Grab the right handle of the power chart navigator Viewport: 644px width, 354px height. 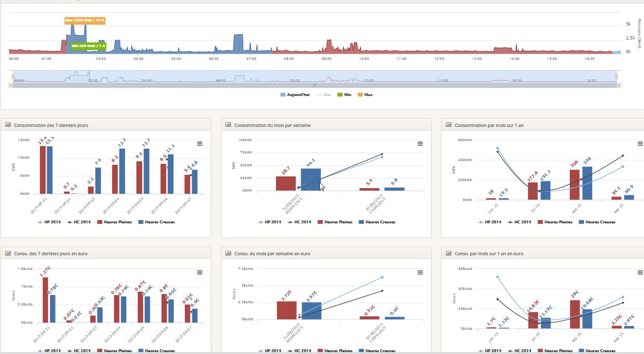(x=617, y=77)
